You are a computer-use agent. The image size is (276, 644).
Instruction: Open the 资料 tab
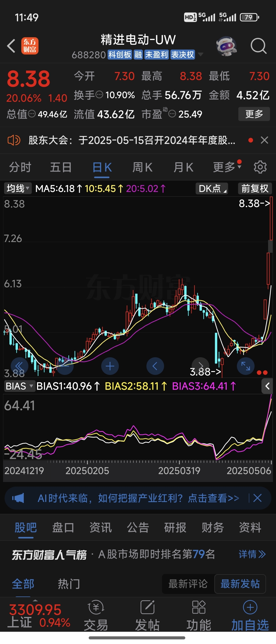250,527
